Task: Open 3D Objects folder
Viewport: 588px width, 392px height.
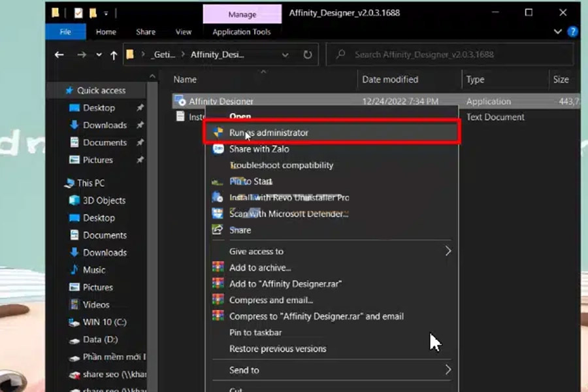Action: click(104, 201)
